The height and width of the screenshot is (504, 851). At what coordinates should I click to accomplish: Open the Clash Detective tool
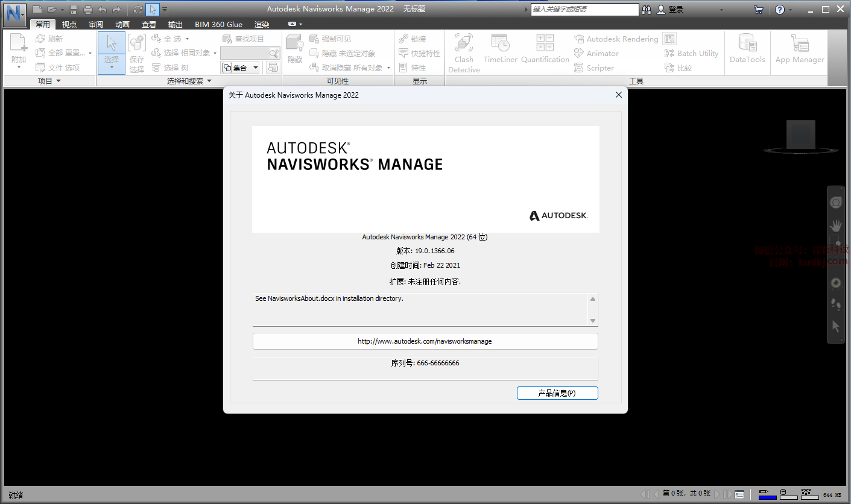(x=464, y=53)
